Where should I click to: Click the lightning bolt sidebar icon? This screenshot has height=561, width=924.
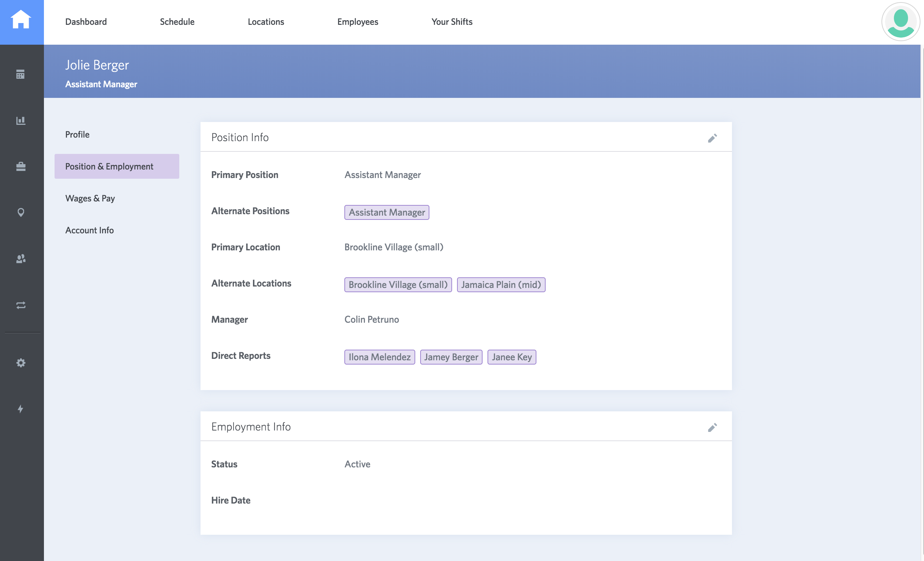pyautogui.click(x=21, y=409)
